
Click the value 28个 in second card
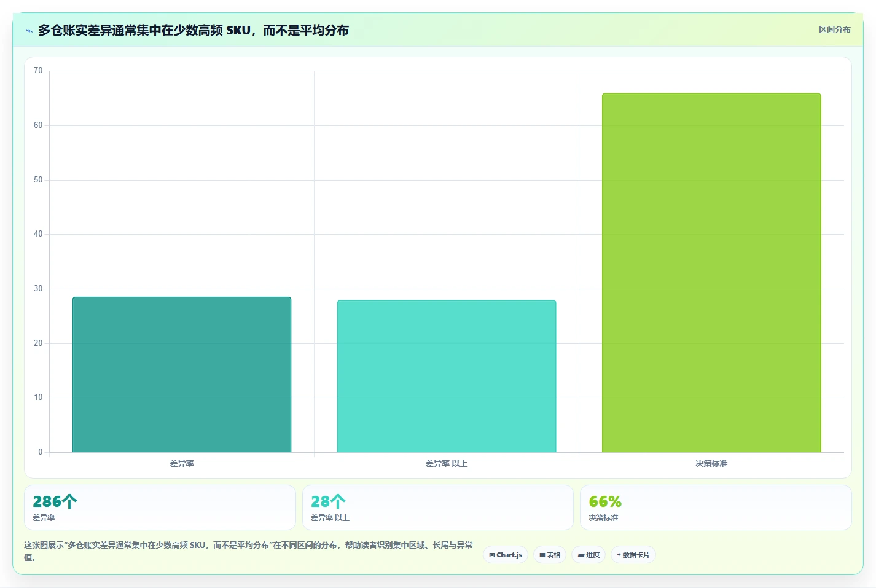pos(328,501)
